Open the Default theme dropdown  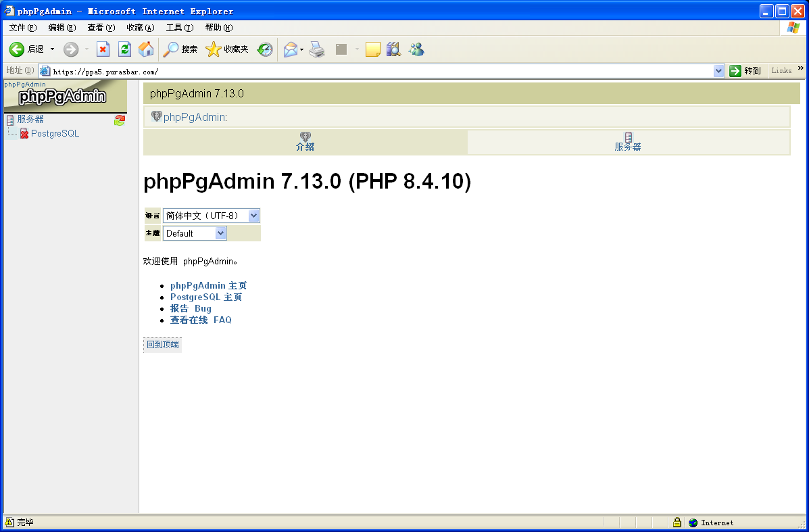195,233
